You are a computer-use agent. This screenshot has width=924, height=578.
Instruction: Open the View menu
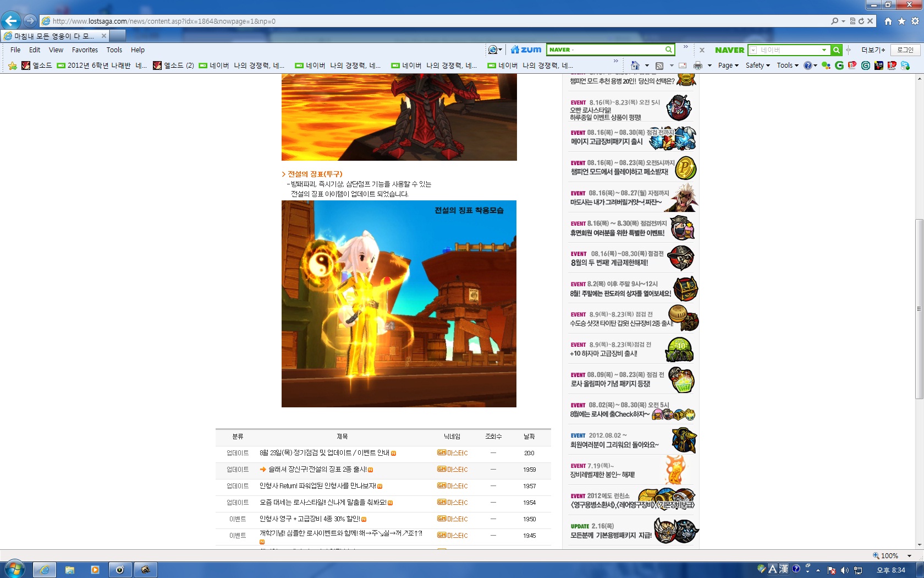(x=56, y=50)
